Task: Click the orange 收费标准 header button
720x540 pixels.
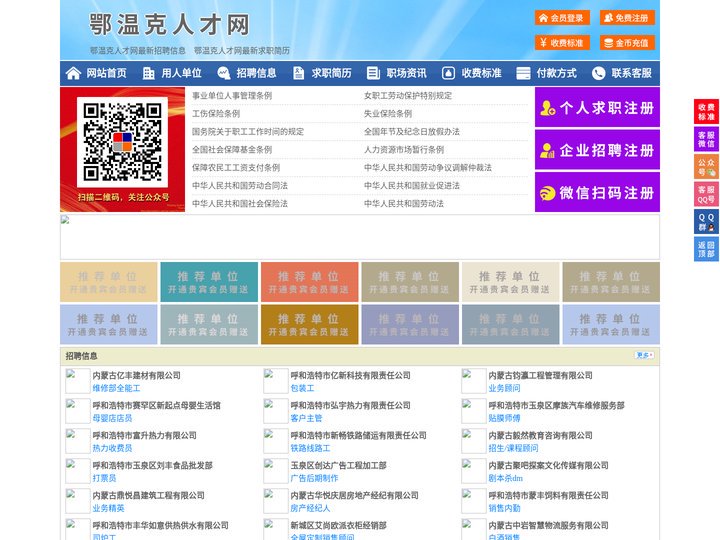Action: (x=562, y=43)
